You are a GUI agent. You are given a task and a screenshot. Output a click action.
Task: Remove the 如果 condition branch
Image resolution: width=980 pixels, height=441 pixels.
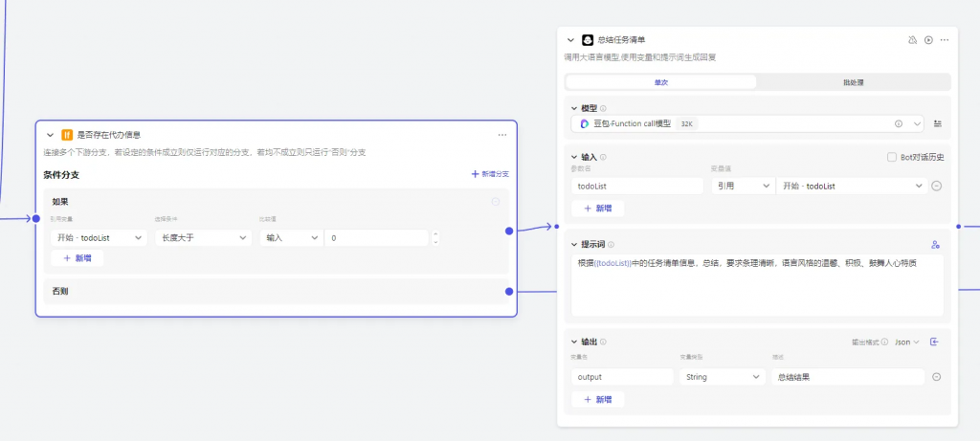(496, 202)
